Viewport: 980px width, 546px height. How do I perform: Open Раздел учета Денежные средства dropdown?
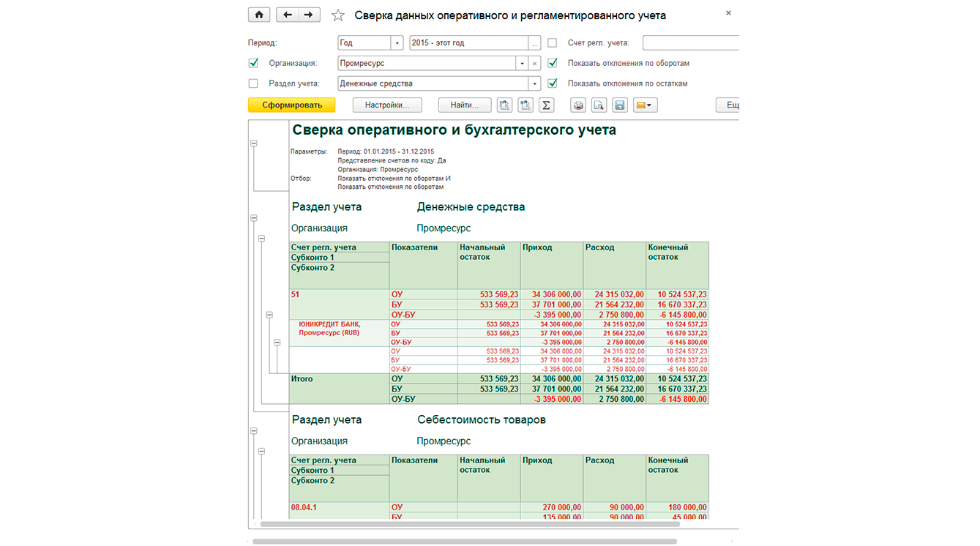535,83
